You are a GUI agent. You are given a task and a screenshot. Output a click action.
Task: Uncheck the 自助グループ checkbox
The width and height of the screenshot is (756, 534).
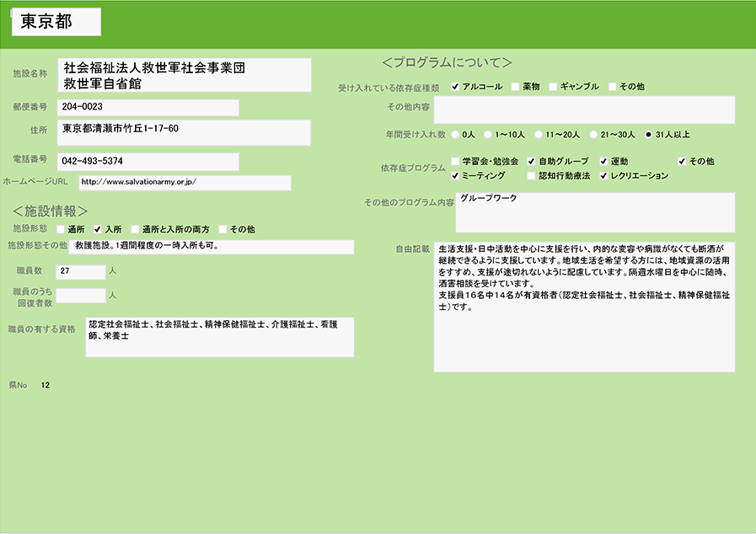pos(531,161)
